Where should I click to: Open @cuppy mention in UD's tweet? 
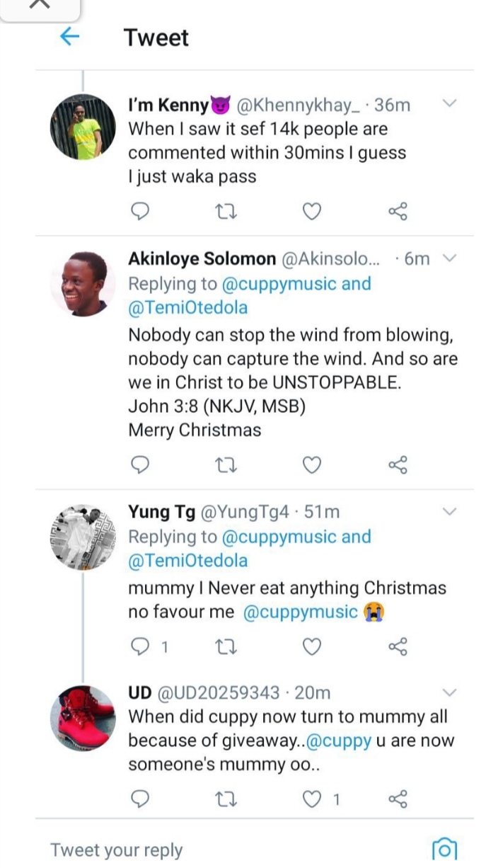[x=341, y=741]
